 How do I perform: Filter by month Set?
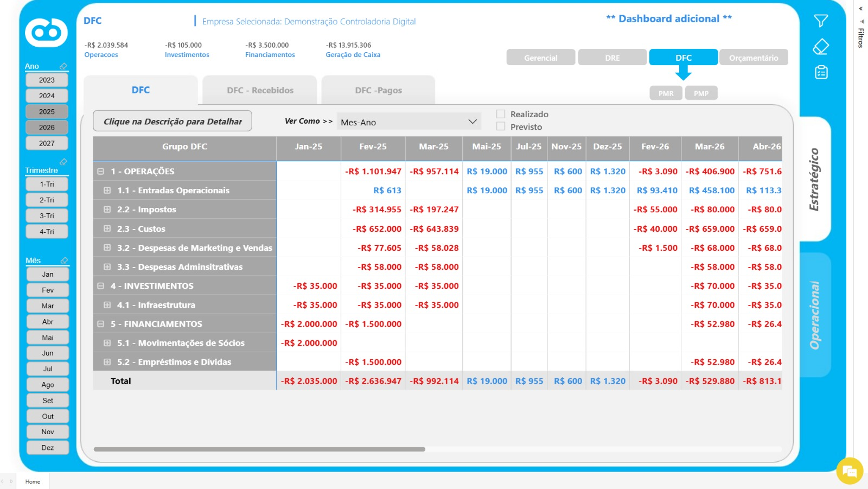click(x=48, y=400)
